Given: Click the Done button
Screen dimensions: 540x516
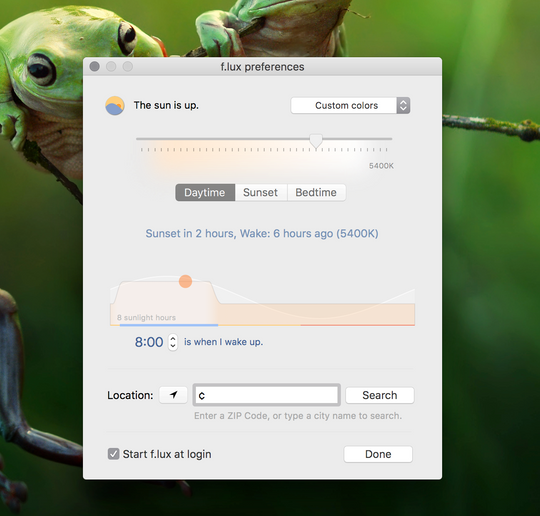Looking at the screenshot, I should (378, 454).
